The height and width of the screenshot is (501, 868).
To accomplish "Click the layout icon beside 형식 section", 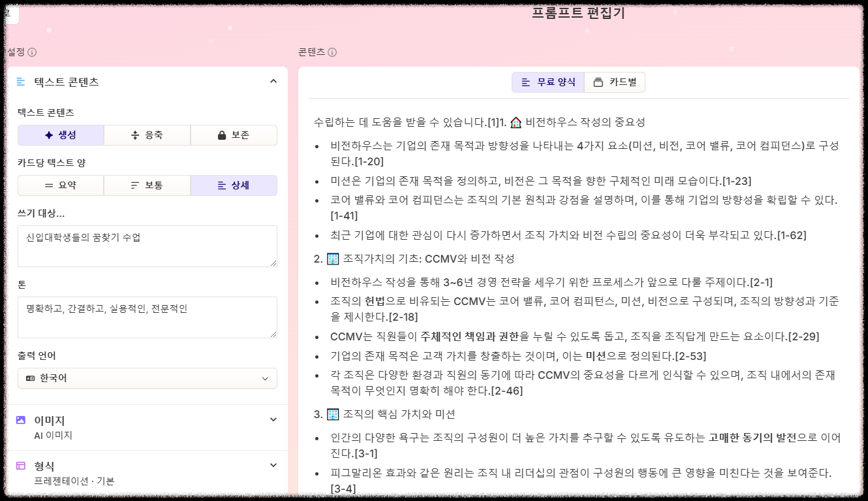I will point(20,466).
